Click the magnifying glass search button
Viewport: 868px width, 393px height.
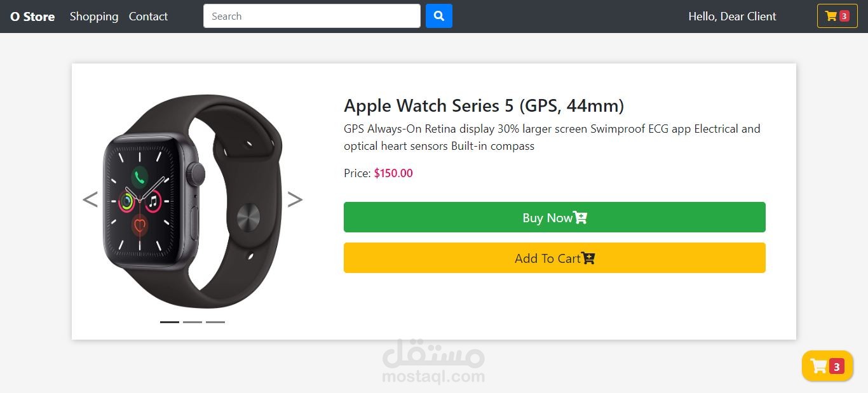(x=438, y=17)
